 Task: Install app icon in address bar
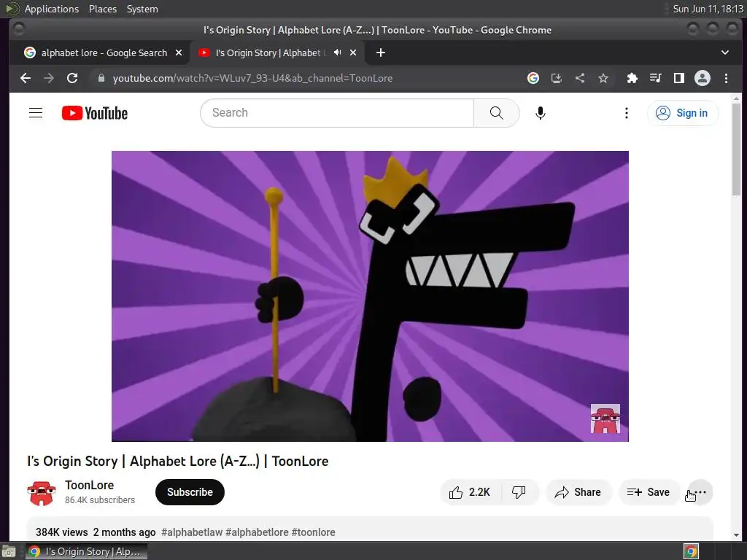pos(557,78)
